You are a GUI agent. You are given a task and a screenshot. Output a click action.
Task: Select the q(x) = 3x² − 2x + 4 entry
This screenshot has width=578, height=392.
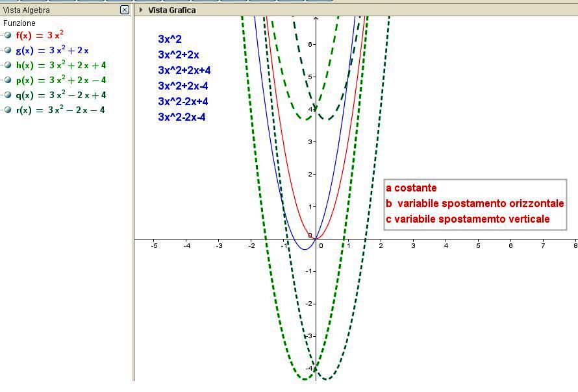[61, 95]
